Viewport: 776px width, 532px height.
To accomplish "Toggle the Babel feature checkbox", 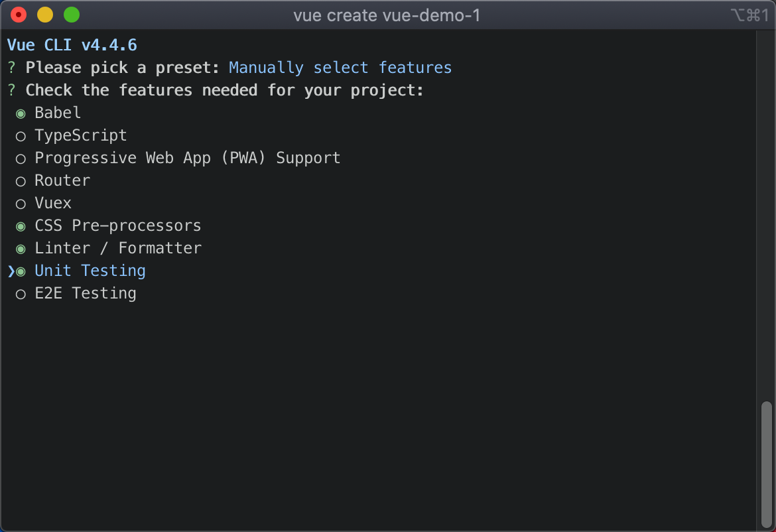I will pos(21,114).
